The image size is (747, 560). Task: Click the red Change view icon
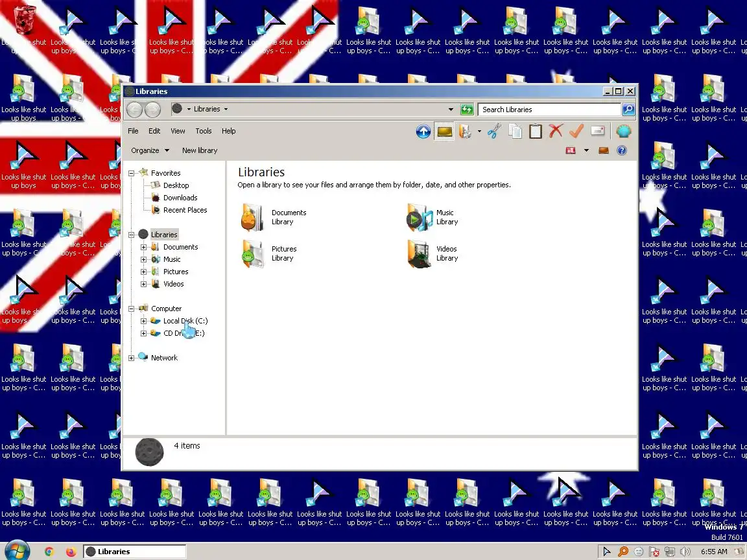[570, 150]
